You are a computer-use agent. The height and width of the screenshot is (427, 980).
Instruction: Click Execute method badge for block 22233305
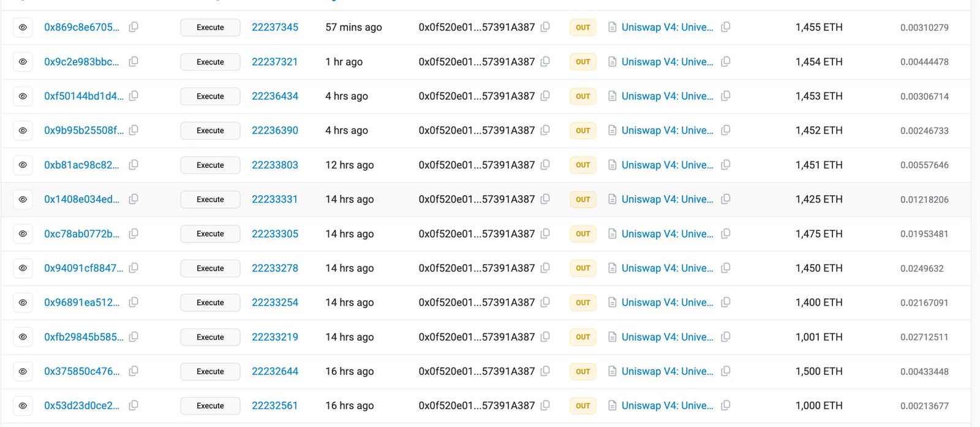[210, 234]
